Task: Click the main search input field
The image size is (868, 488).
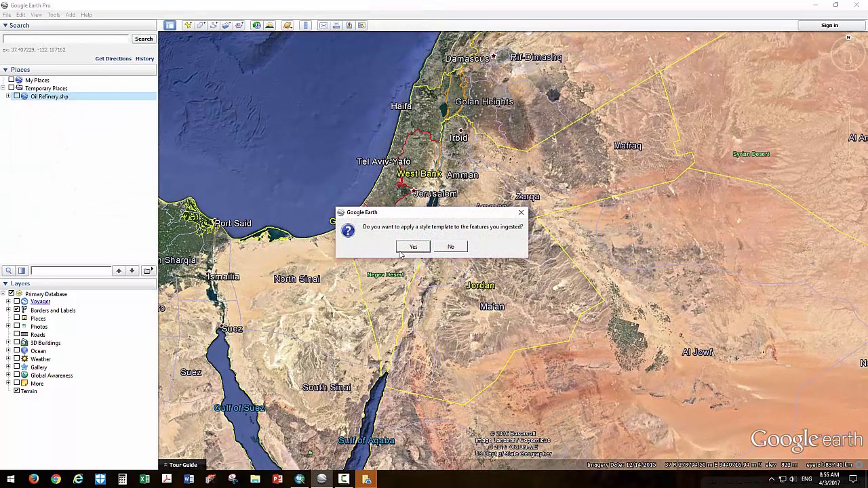Action: [66, 39]
